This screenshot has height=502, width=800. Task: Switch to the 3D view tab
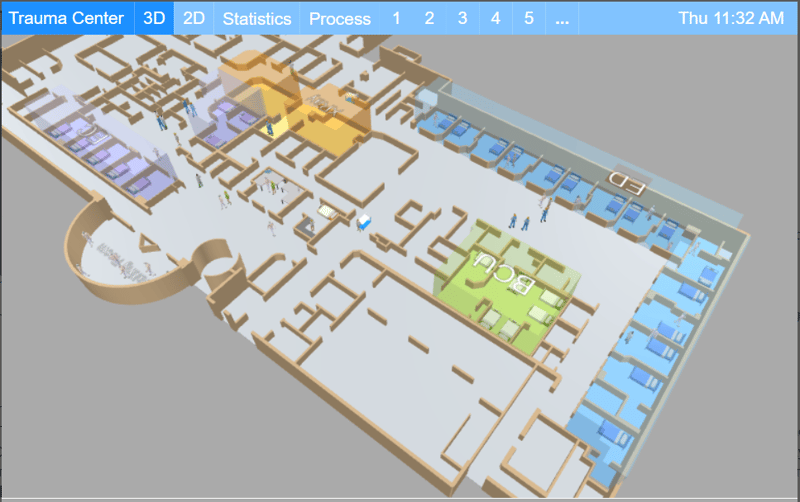[x=154, y=18]
